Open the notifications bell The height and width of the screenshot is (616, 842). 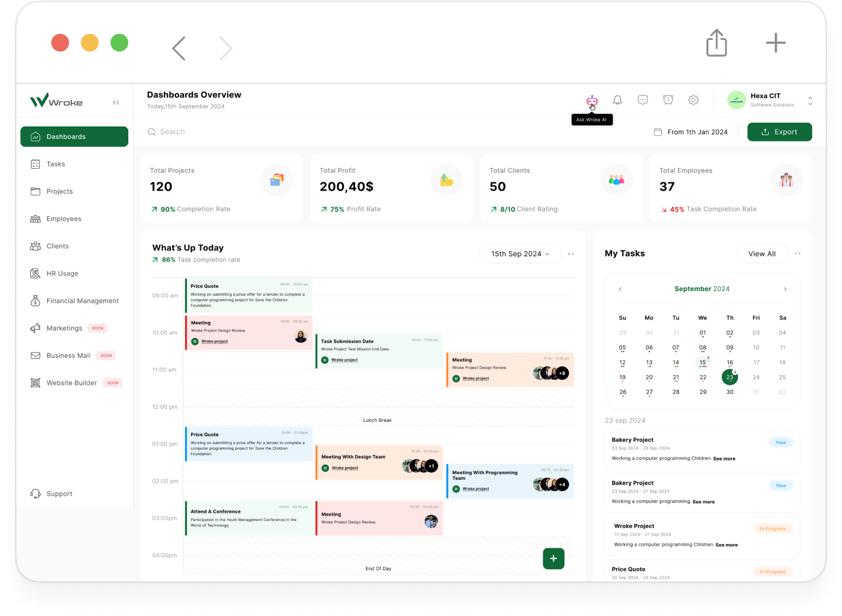pyautogui.click(x=617, y=100)
